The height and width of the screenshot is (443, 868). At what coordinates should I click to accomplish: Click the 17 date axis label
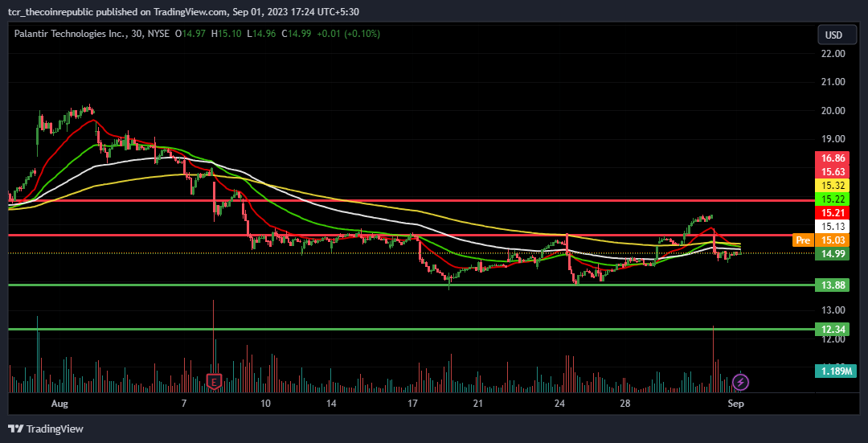tap(413, 404)
